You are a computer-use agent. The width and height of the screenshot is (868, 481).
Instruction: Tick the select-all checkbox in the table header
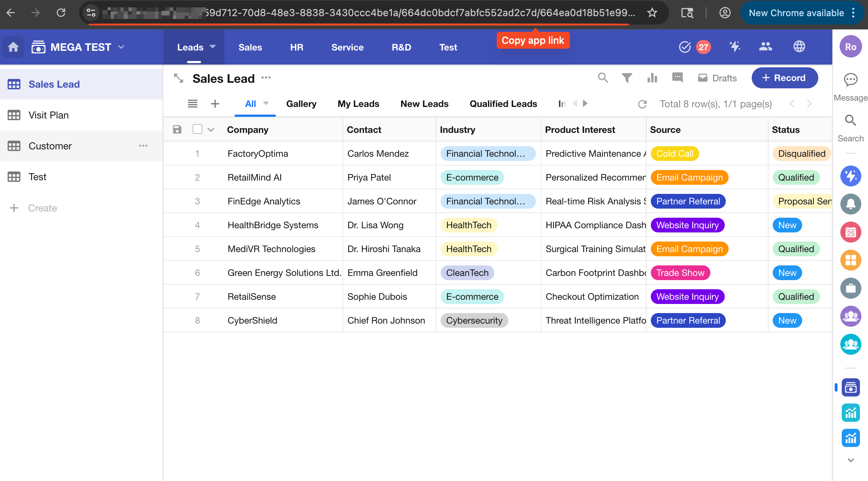point(198,129)
